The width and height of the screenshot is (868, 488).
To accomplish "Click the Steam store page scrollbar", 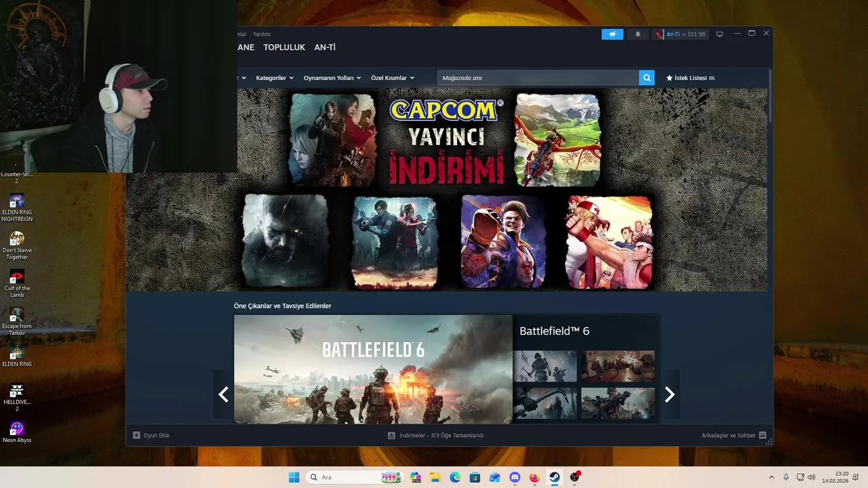I will click(x=770, y=95).
